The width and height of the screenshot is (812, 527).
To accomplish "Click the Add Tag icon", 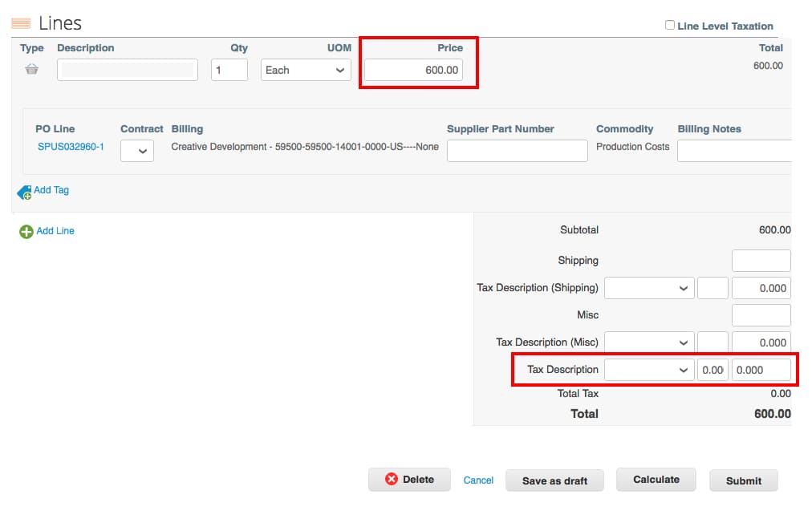I will pyautogui.click(x=25, y=191).
